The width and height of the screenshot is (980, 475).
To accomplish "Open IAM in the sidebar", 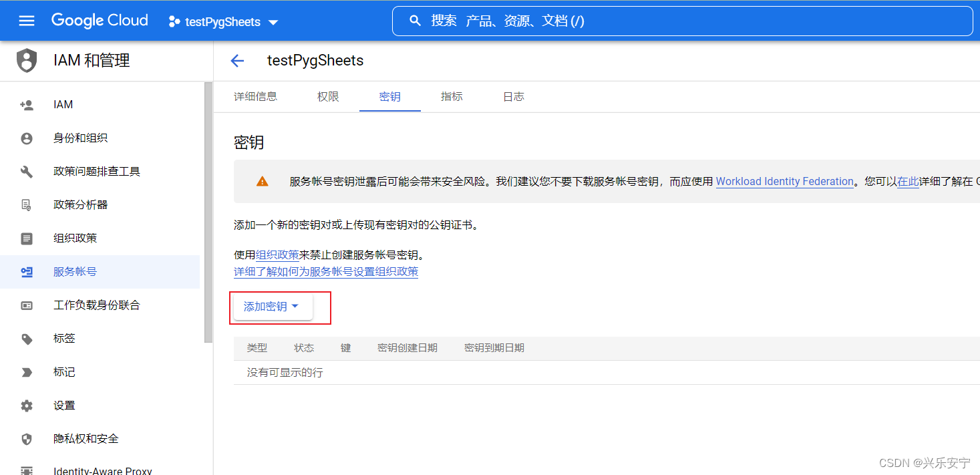I will [x=100, y=105].
